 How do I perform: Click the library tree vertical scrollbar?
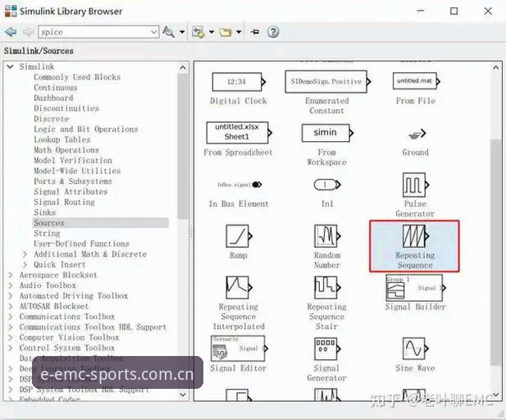point(183,146)
